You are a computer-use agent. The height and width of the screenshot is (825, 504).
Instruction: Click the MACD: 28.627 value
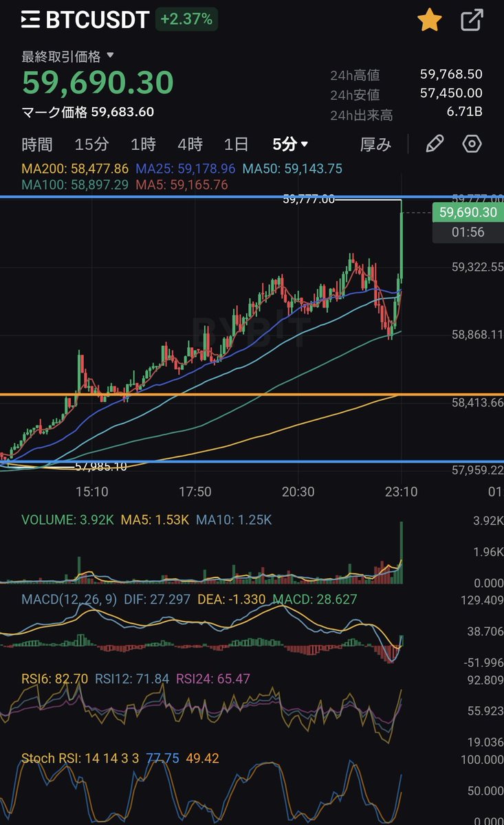(x=315, y=599)
